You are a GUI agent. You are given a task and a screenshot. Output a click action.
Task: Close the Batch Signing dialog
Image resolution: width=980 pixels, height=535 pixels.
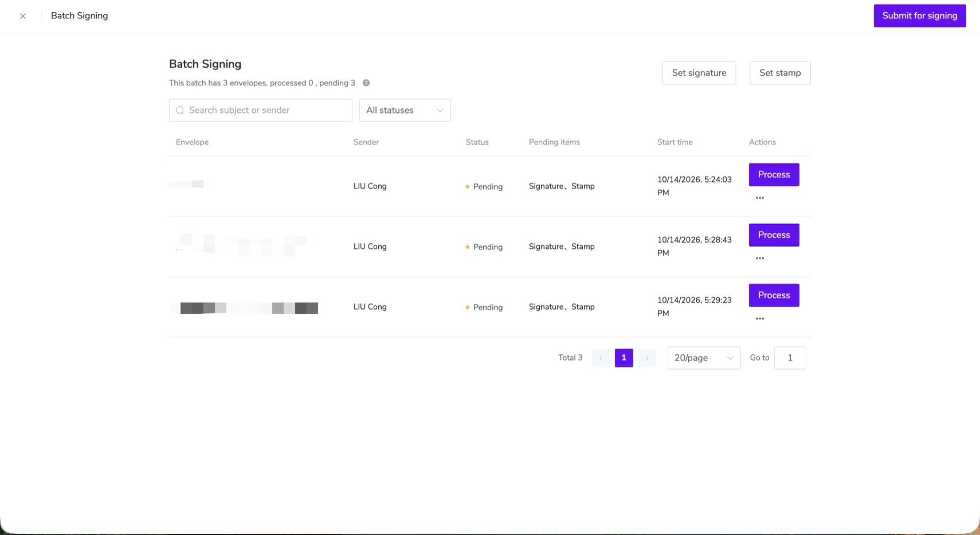(23, 16)
